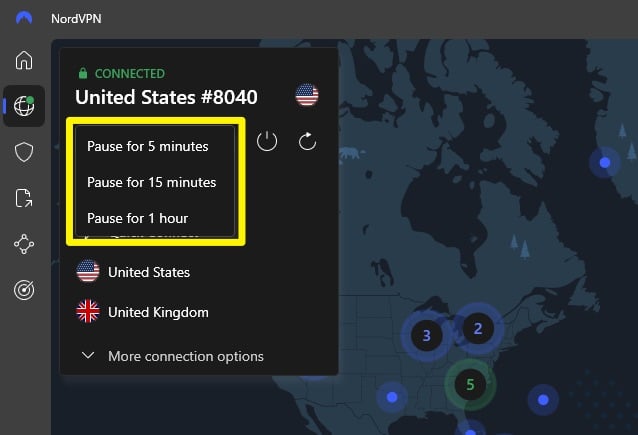Open the Meshnet nodes sidebar icon

point(24,244)
